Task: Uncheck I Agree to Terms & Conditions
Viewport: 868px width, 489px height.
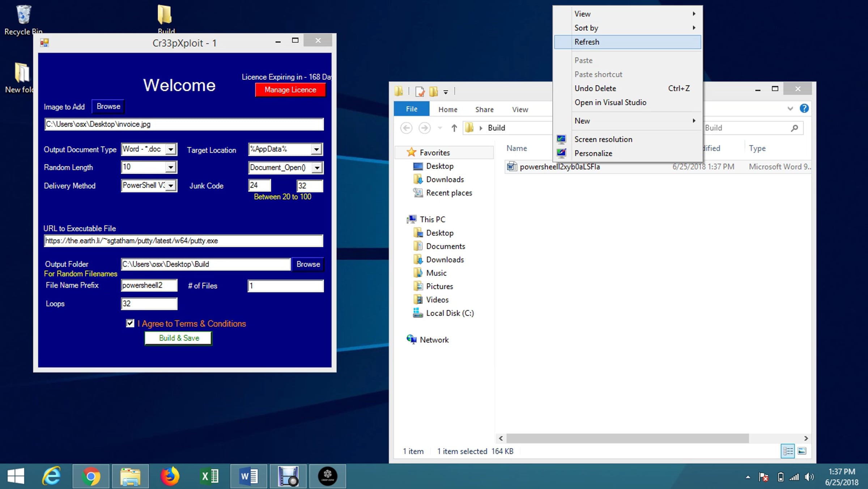Action: 130,323
